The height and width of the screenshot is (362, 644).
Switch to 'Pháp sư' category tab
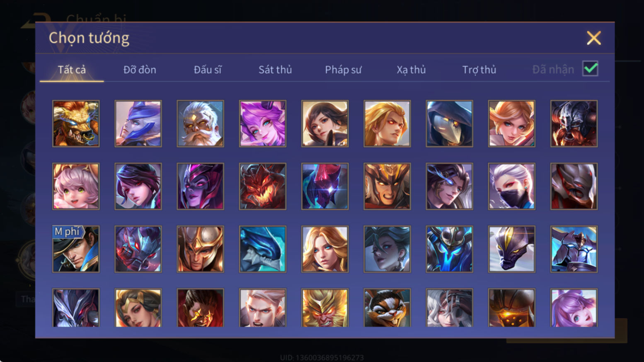pyautogui.click(x=343, y=70)
